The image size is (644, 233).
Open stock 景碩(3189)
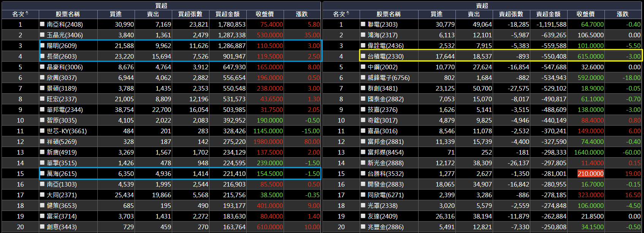click(x=62, y=88)
